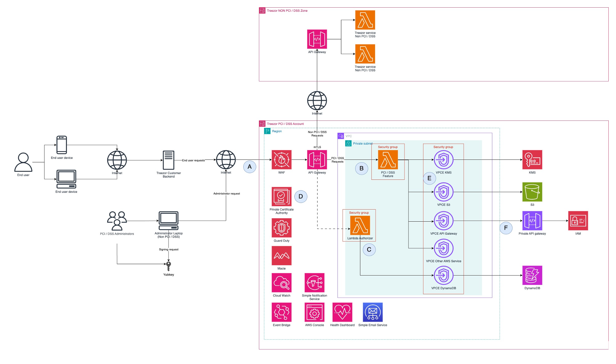Click the WAF firewall icon
This screenshot has width=616, height=364.
point(281,160)
